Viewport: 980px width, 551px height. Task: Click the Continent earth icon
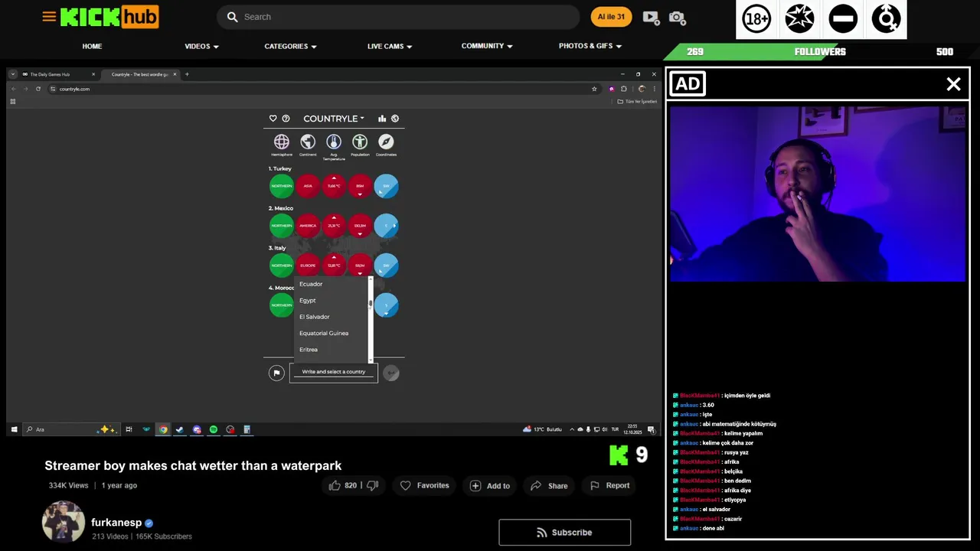click(x=308, y=142)
